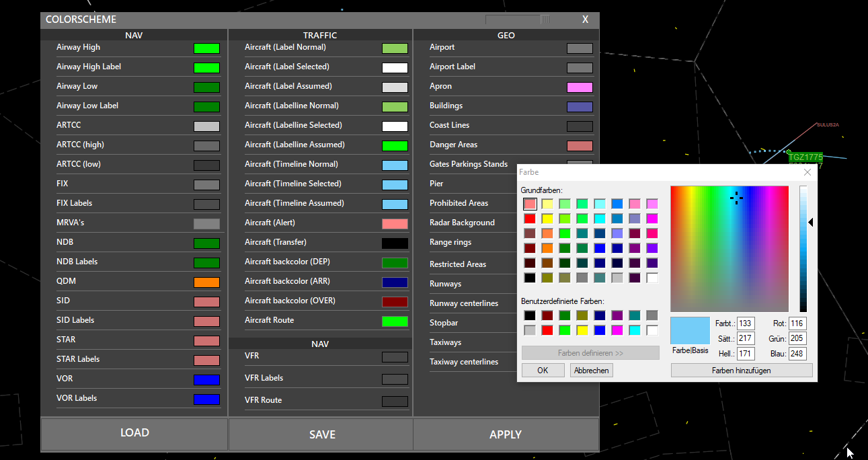This screenshot has width=868, height=460.
Task: Click the VOR blue color swatch
Action: 206,380
